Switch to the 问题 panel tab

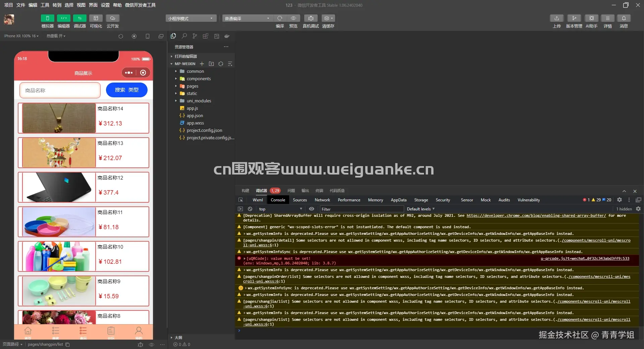(x=291, y=191)
